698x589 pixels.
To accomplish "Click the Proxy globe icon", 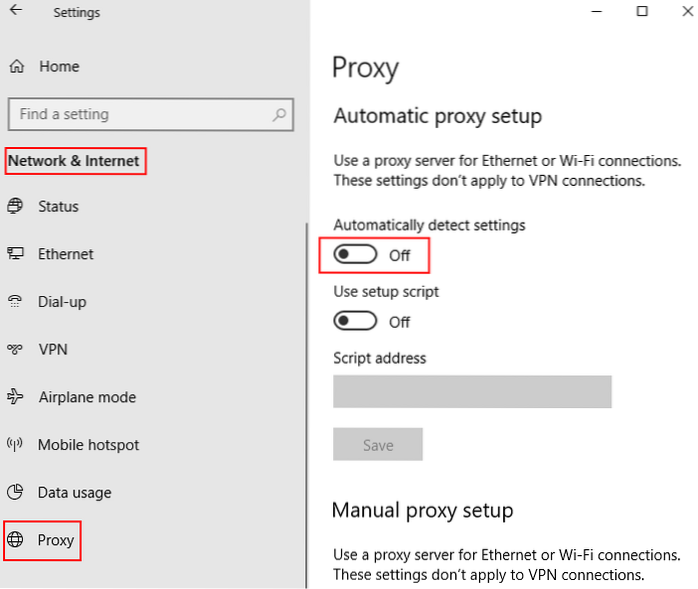I will coord(16,540).
